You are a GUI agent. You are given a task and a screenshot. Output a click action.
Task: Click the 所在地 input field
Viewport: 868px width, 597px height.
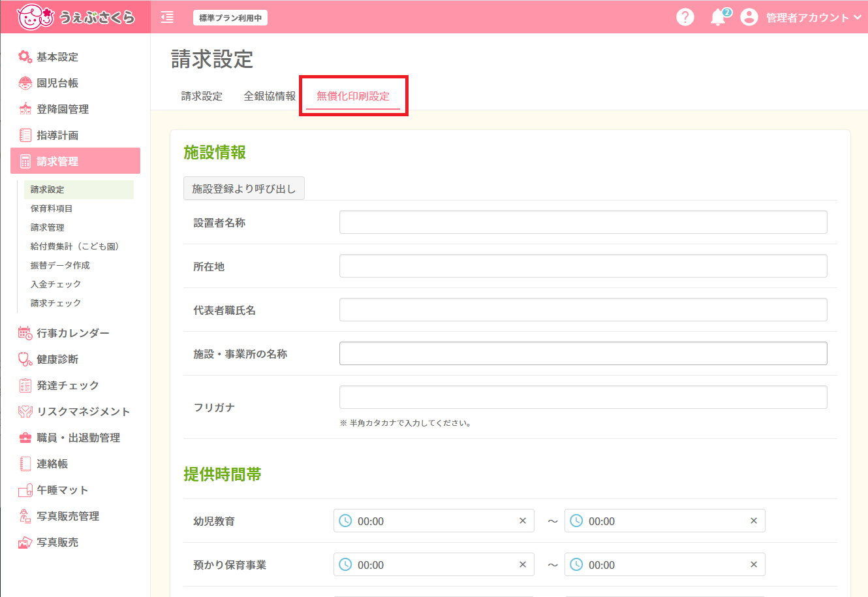tap(583, 266)
